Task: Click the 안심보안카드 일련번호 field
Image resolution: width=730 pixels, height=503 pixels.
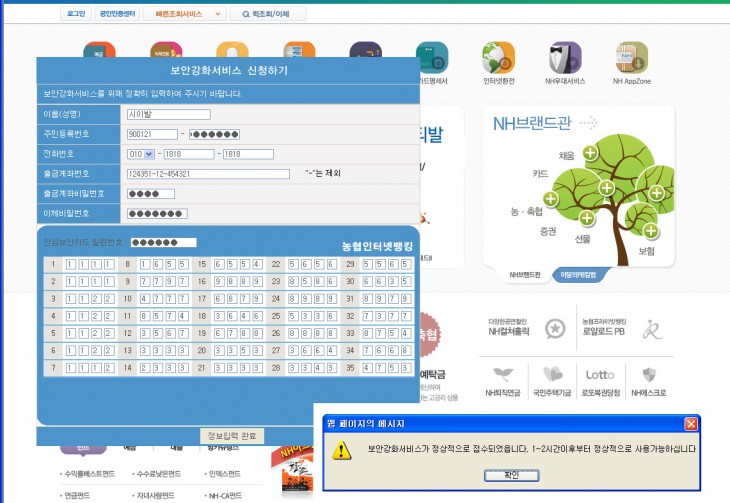Action: (163, 243)
